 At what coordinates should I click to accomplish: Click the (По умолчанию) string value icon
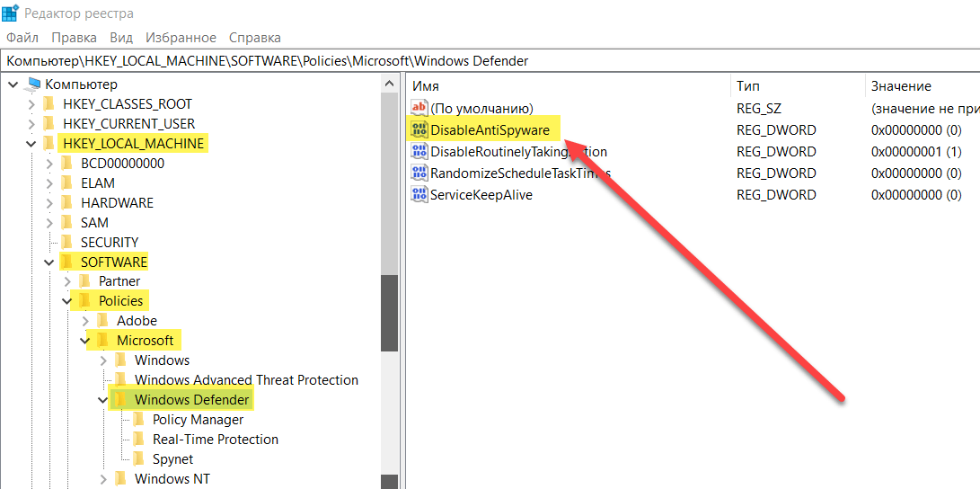click(419, 108)
